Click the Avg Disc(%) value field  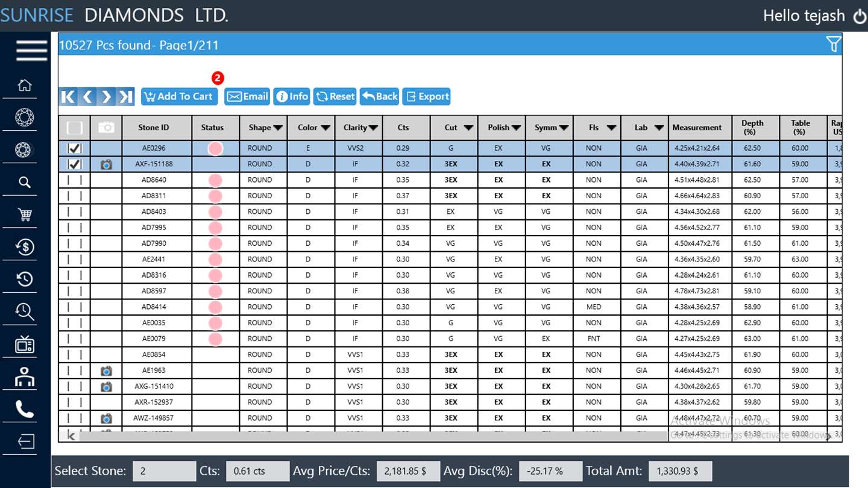coord(551,471)
